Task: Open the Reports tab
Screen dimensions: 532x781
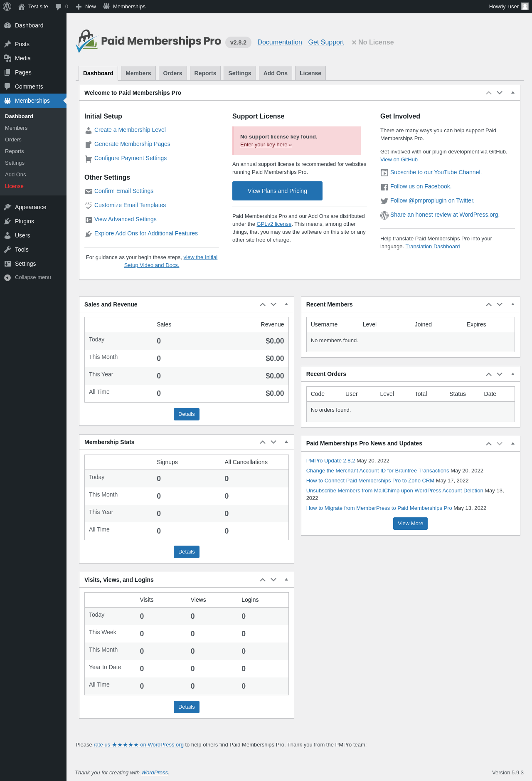Action: (205, 73)
